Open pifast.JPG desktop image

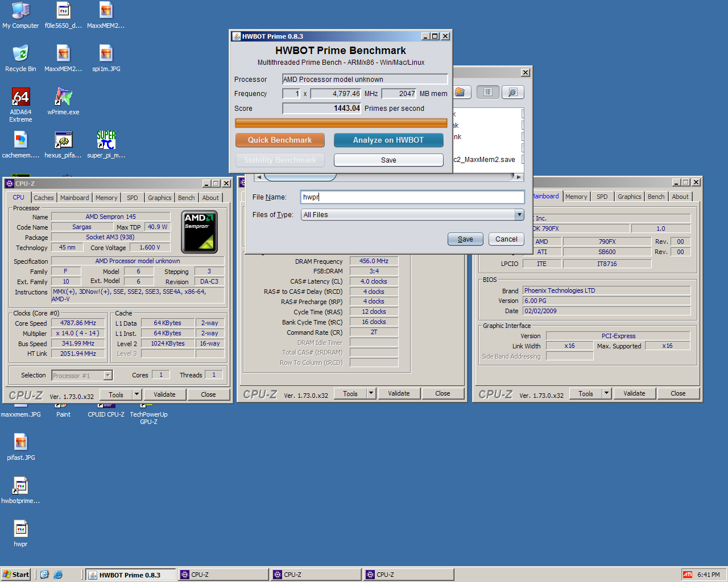click(x=20, y=447)
